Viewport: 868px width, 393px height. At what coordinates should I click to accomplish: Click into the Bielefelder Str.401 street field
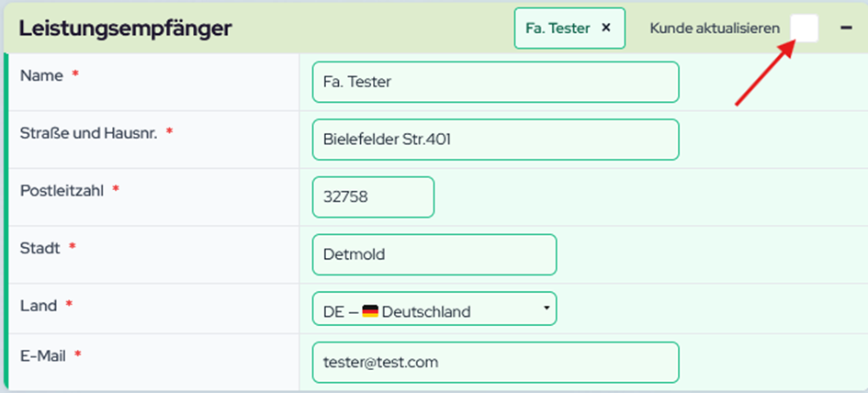point(495,140)
